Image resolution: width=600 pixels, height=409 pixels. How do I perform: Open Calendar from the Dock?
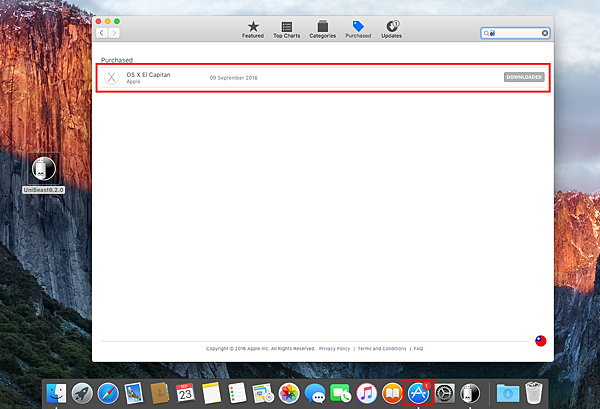pos(186,393)
